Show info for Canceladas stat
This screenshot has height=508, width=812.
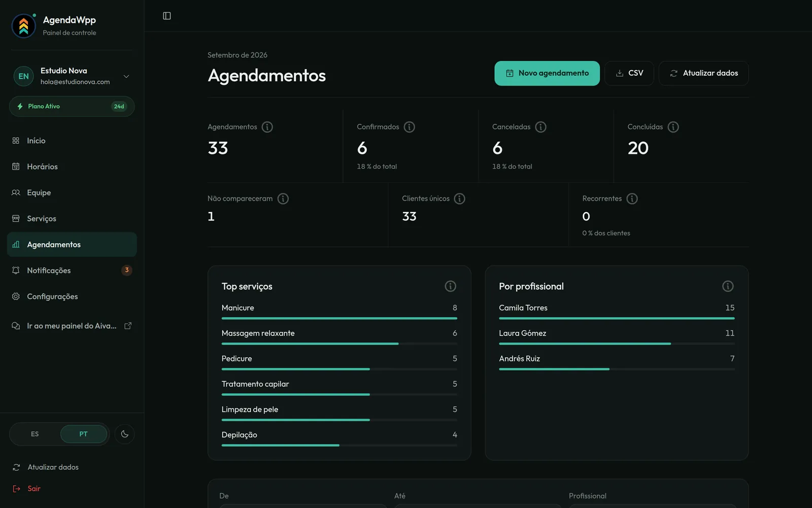coord(541,127)
